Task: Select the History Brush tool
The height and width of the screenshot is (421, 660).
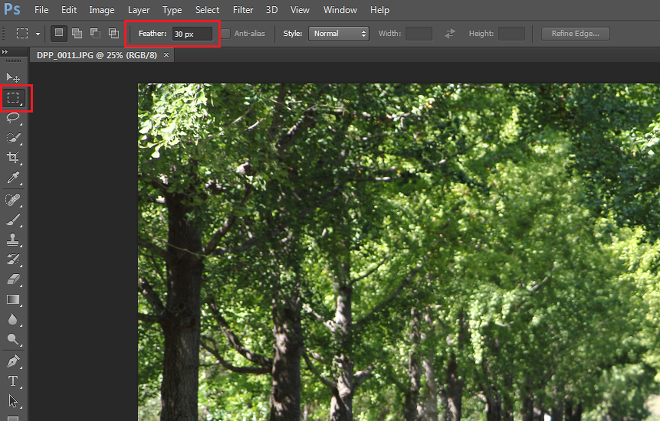Action: pos(13,259)
